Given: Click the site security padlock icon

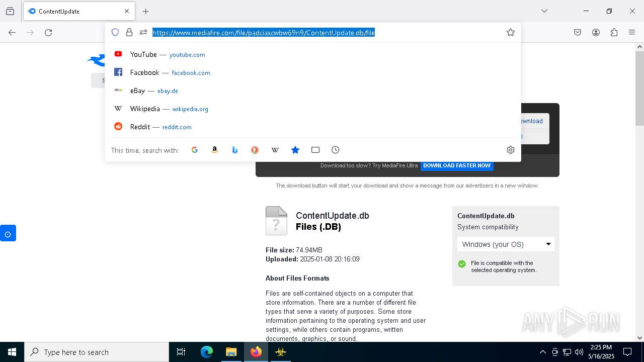Looking at the screenshot, I should coord(129,32).
